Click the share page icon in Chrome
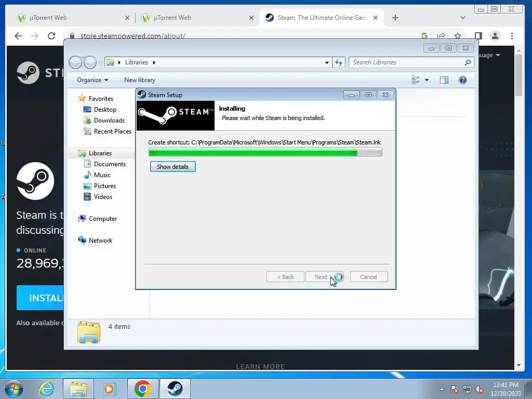Screen dimensions: 532x399 pyautogui.click(x=441, y=36)
